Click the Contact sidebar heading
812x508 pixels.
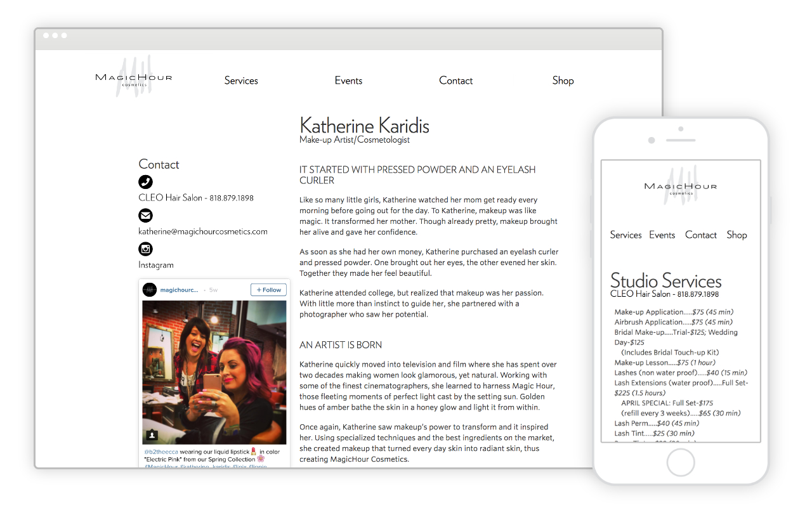(x=159, y=164)
